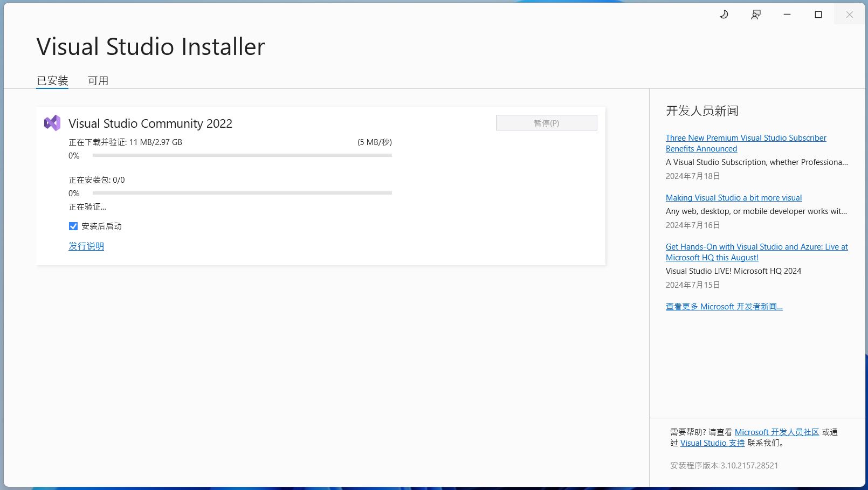The image size is (868, 490).
Task: Click the 开发人员新闻 heading
Action: tap(702, 111)
